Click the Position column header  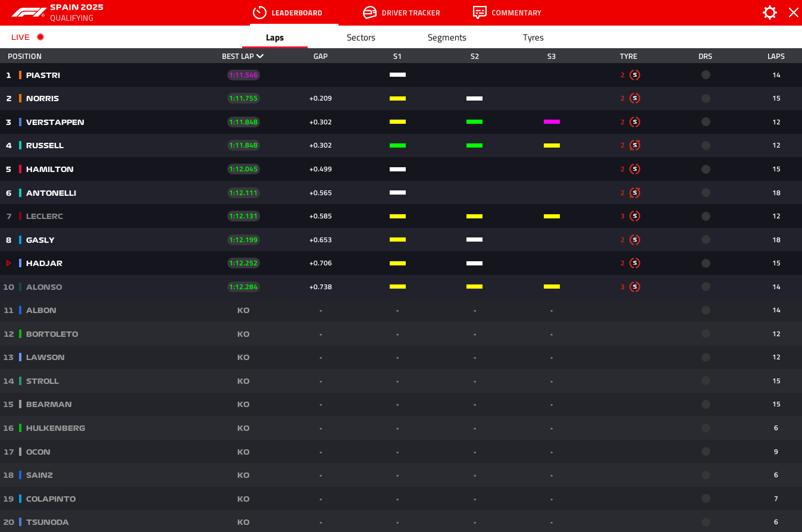24,57
